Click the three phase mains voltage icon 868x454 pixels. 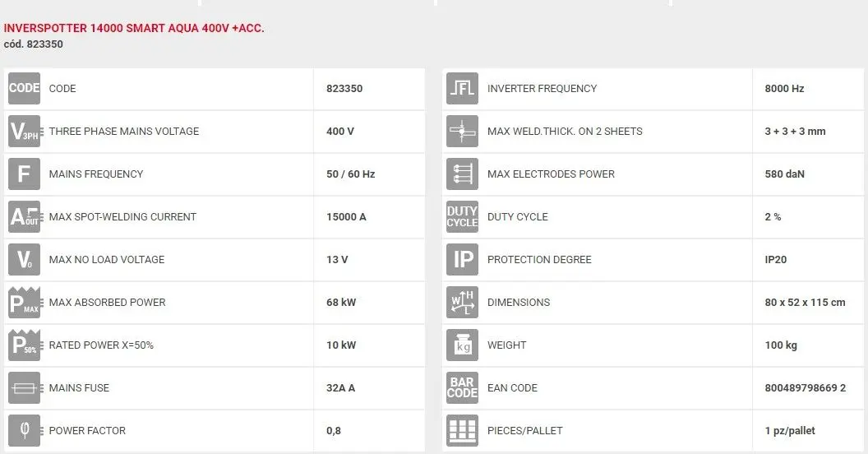[24, 132]
